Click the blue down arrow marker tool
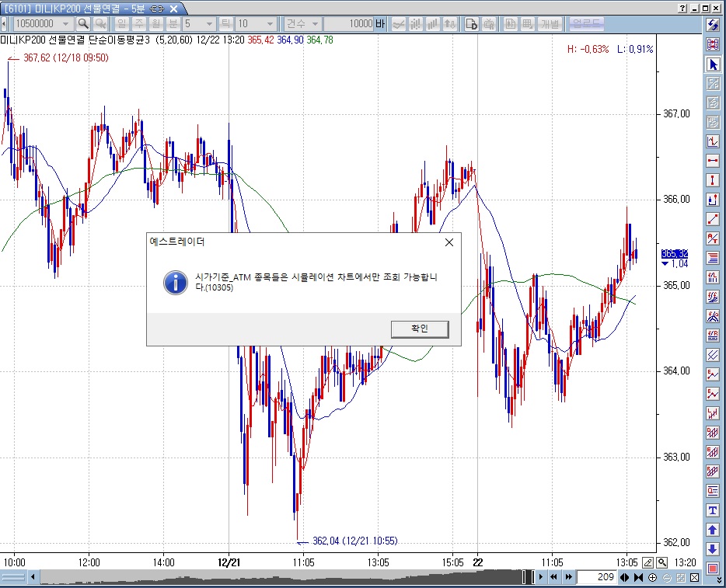 [x=713, y=549]
